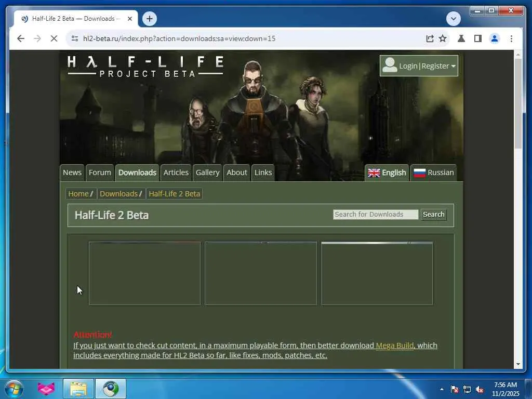Click the forward navigation arrow

click(37, 38)
